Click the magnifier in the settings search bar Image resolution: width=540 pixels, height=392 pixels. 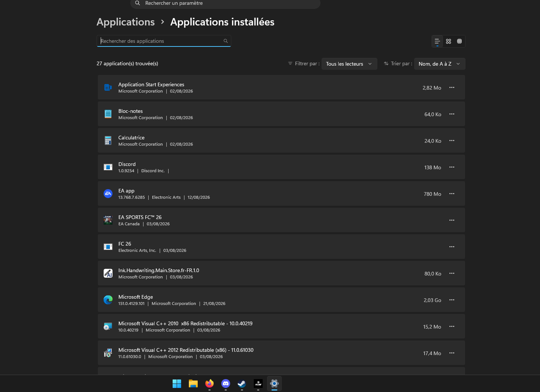pyautogui.click(x=138, y=3)
